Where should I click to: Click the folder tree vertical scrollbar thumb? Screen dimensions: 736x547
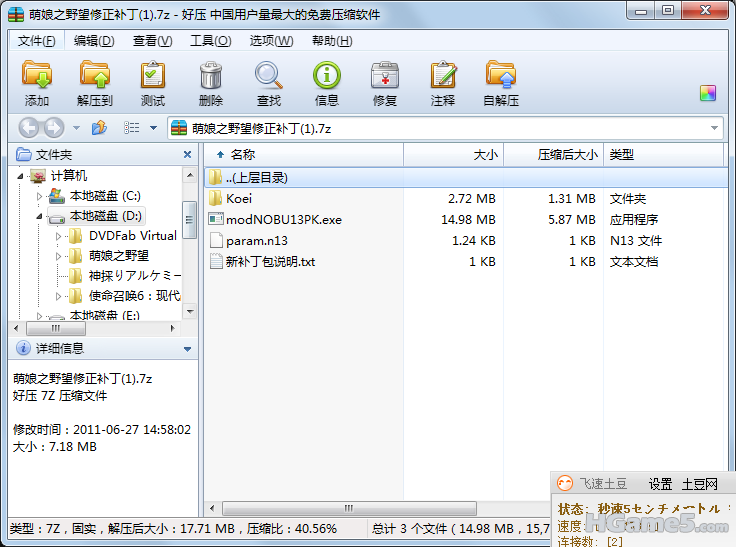pos(190,220)
